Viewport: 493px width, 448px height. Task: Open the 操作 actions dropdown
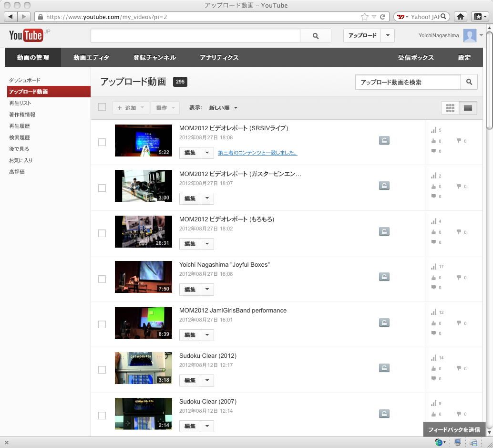click(165, 108)
